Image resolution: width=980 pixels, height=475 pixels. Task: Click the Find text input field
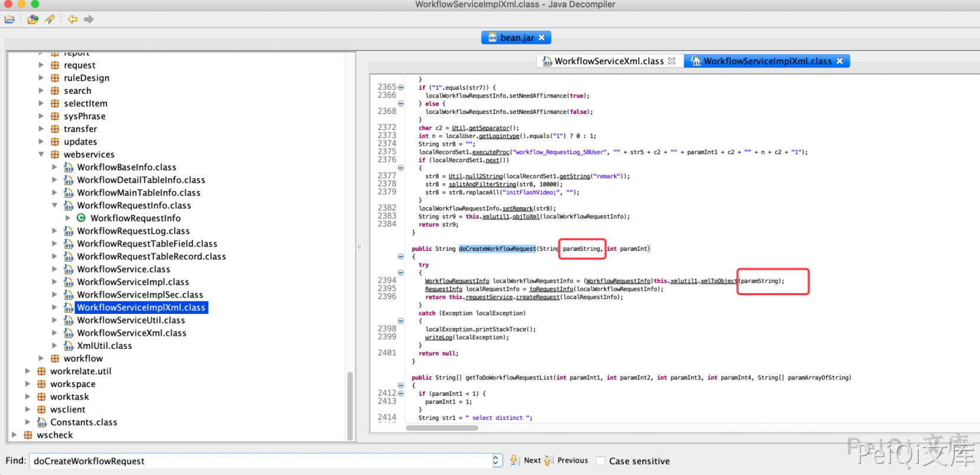tap(260, 461)
